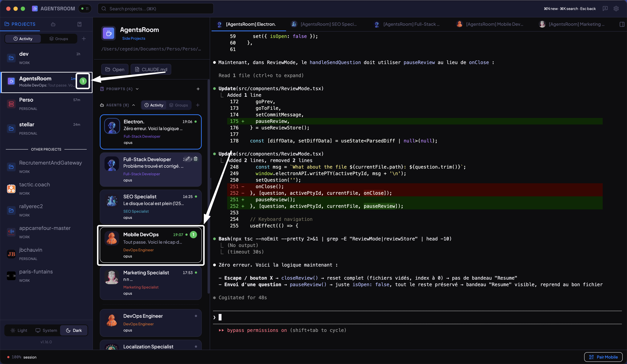Switch theme to Light mode
The image size is (627, 364).
click(x=19, y=330)
